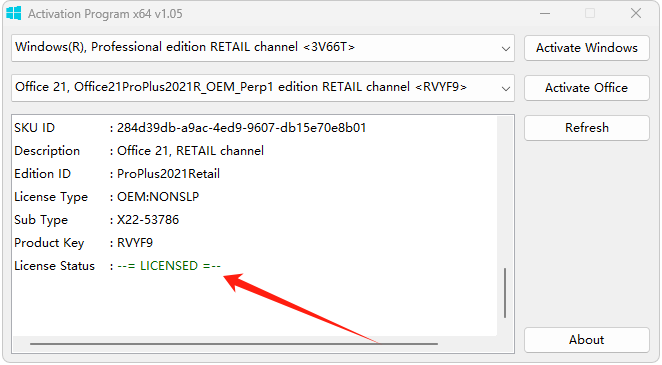The width and height of the screenshot is (662, 365).
Task: Select the Windows Professional edition combo box
Action: [x=263, y=48]
